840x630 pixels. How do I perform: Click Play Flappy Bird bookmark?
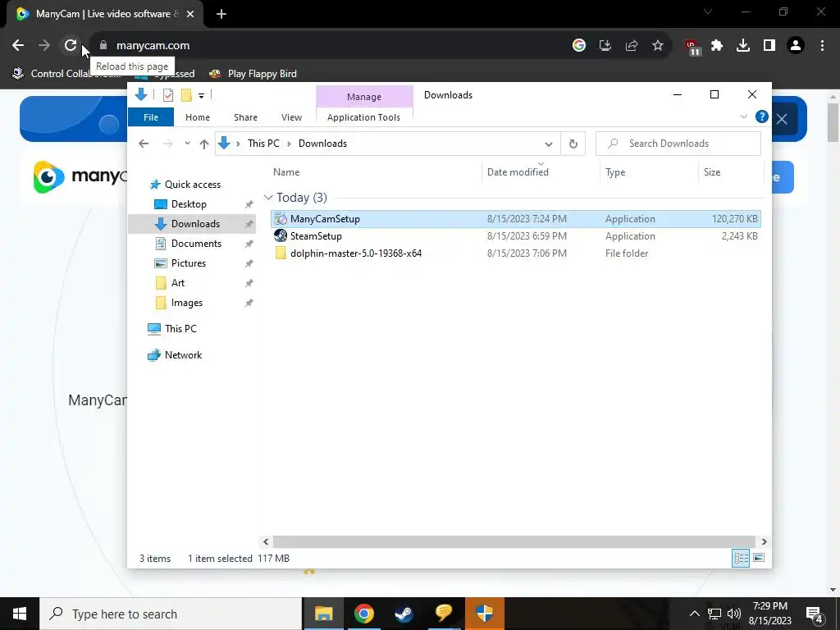pyautogui.click(x=253, y=74)
